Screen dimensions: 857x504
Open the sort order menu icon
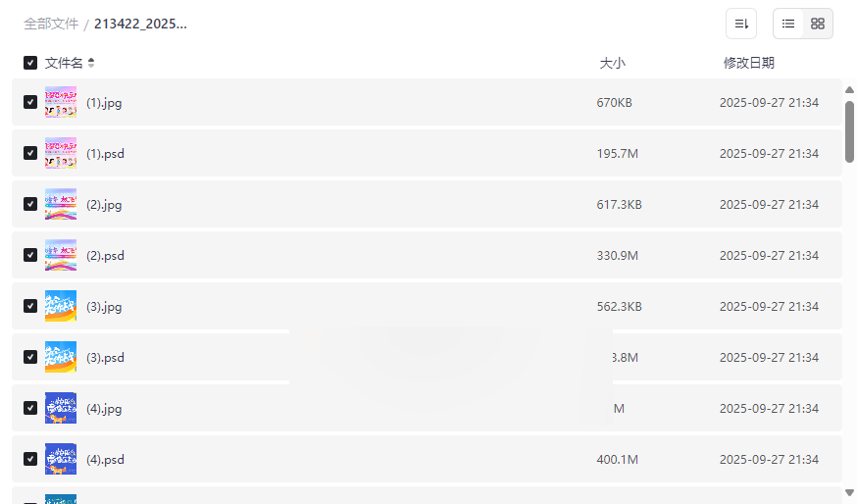(741, 24)
